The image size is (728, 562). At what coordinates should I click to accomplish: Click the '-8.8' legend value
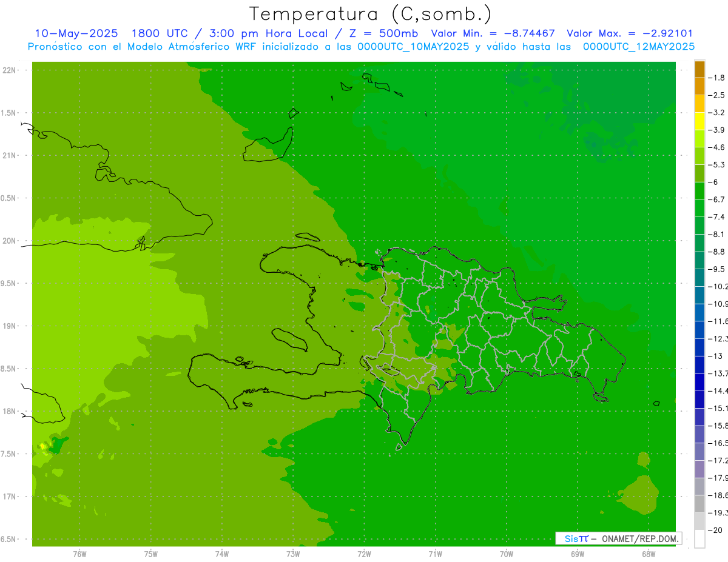pyautogui.click(x=716, y=252)
